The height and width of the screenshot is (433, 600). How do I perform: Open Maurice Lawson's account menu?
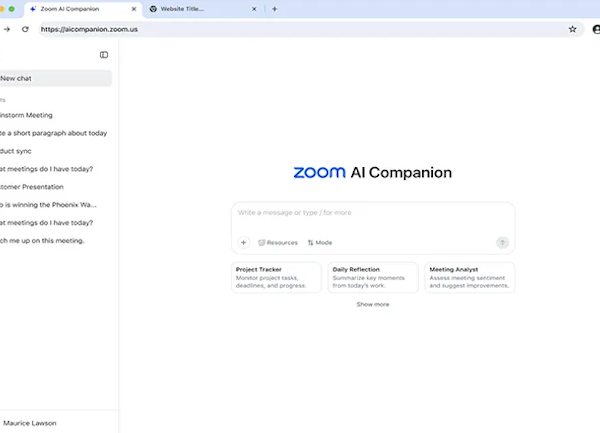click(30, 423)
